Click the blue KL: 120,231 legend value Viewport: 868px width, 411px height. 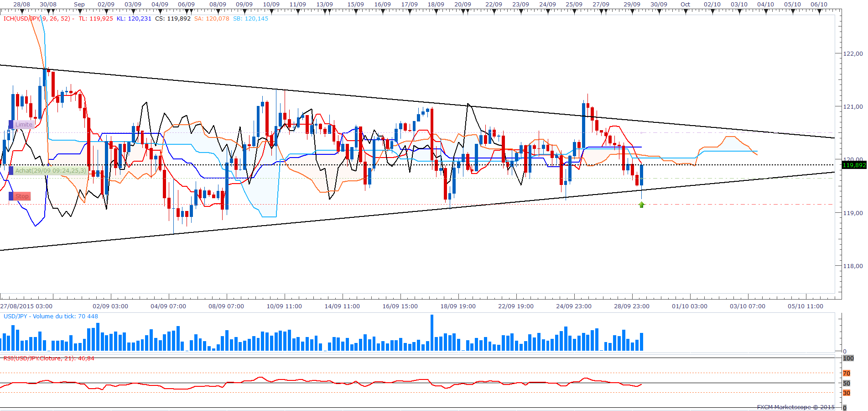pos(134,19)
